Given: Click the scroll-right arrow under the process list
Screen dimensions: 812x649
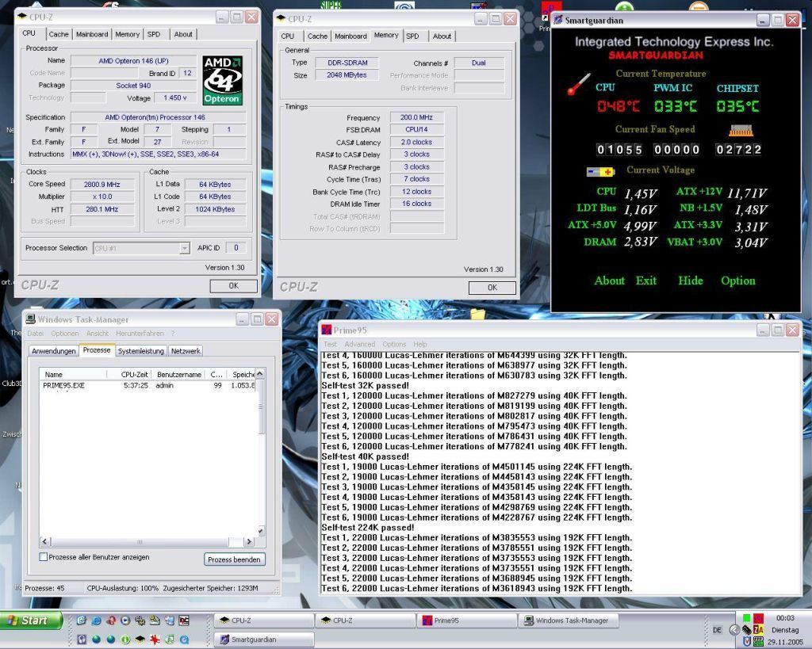Looking at the screenshot, I should 249,542.
